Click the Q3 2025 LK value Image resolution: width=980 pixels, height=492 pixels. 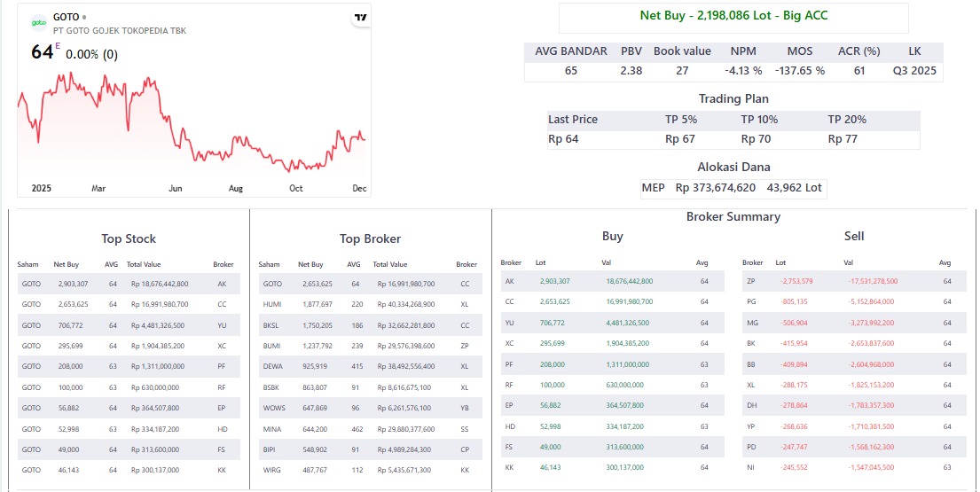914,71
